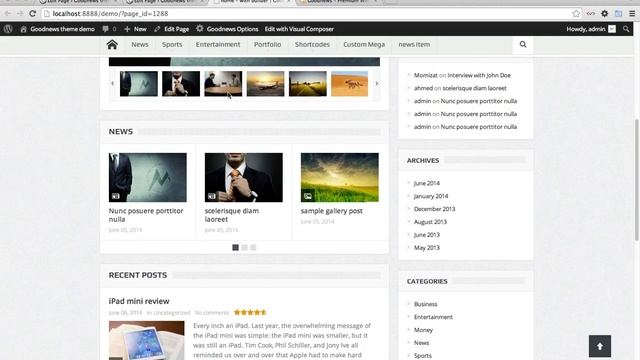Viewport: 640px width, 360px height.
Task: Click the gallery icon on the sample gallery post image
Action: coord(308,196)
